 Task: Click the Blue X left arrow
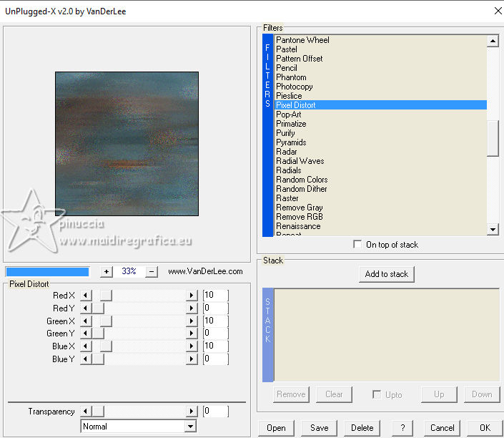point(86,346)
